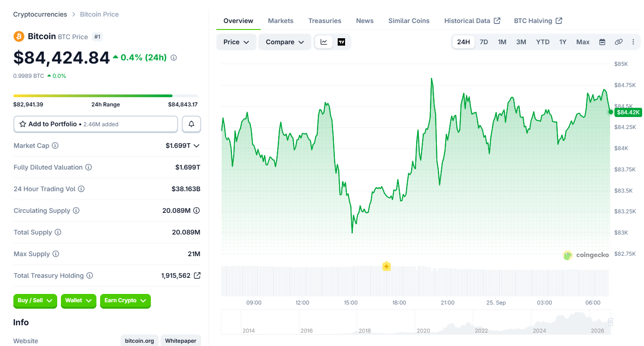Click the star icon in Add to Portfolio
Viewport: 644px width, 346px height.
click(x=23, y=124)
